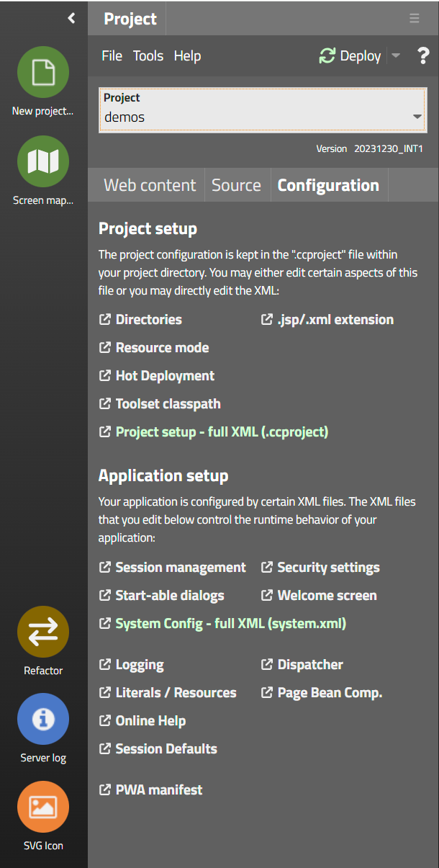The image size is (439, 868).
Task: Open the File menu
Action: [x=112, y=56]
